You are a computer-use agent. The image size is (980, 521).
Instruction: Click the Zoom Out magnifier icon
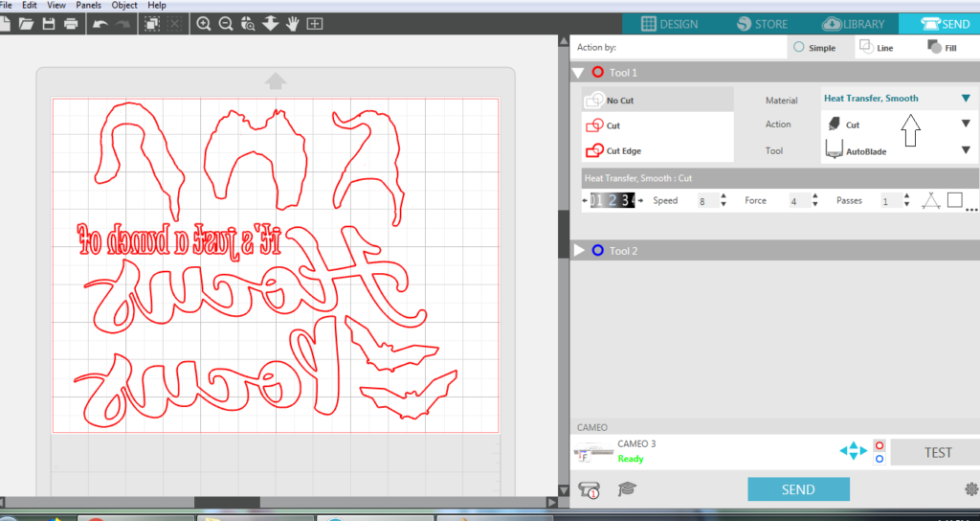pos(227,24)
